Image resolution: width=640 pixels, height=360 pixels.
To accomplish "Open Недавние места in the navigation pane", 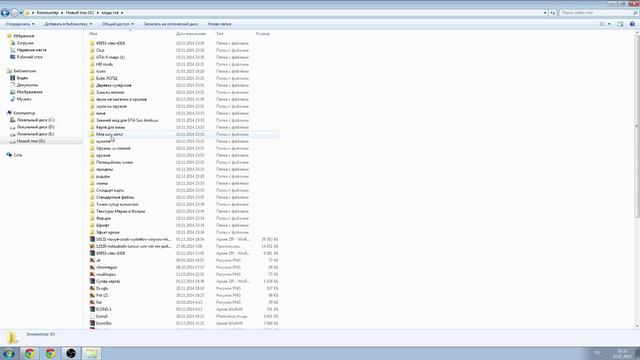I will (x=31, y=50).
